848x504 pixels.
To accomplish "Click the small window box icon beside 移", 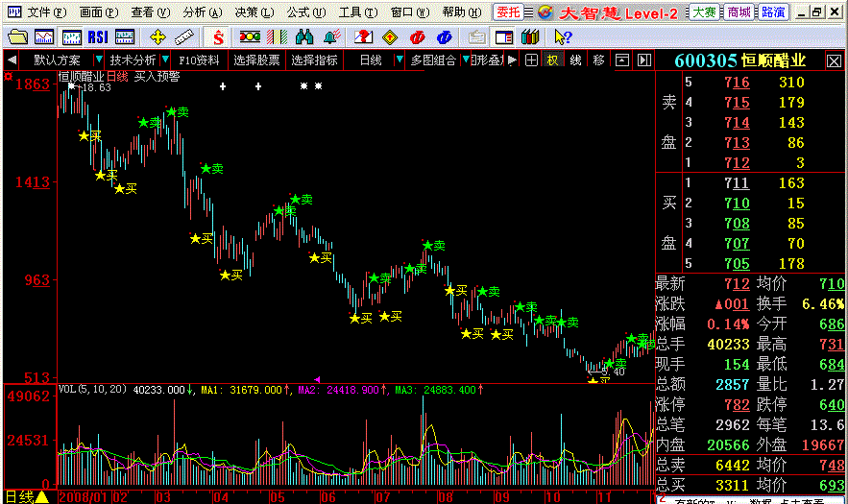I will point(622,60).
